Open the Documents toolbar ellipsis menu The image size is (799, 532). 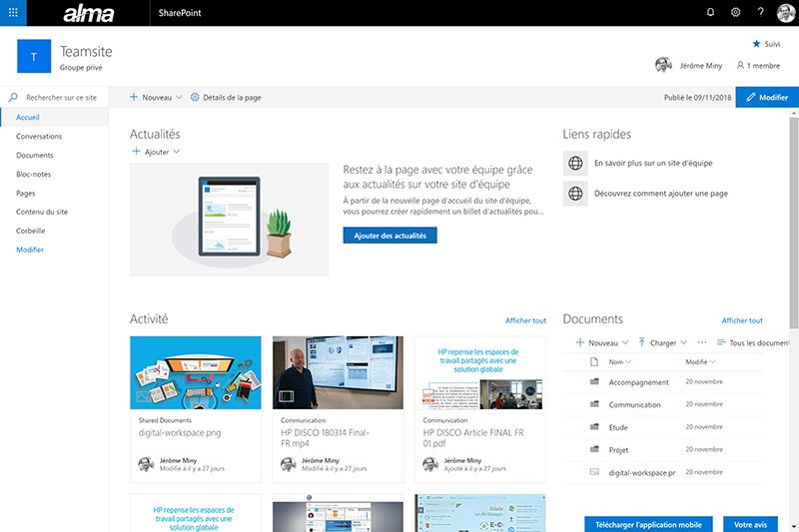point(701,342)
